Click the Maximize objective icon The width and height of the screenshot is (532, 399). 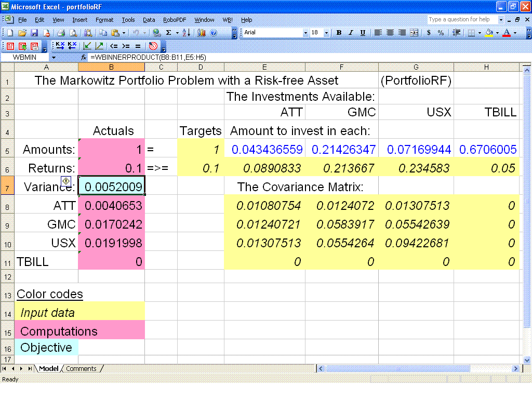[99, 46]
